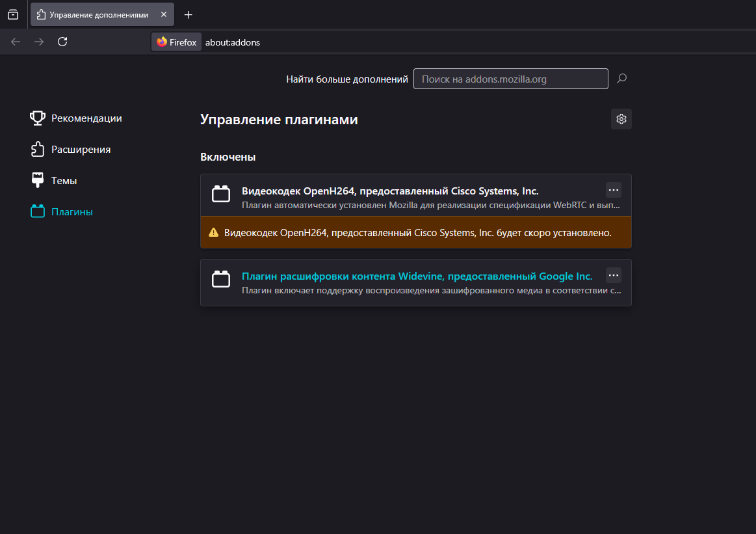Open the gear tools menu for plugins

tap(621, 119)
